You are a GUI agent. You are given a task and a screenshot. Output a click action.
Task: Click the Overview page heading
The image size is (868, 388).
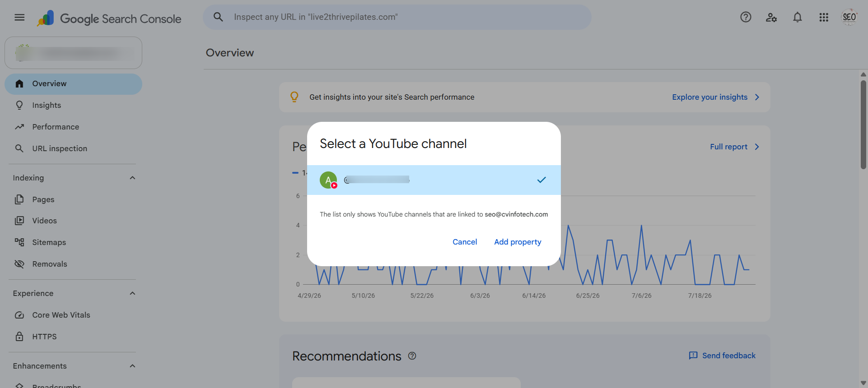coord(230,53)
